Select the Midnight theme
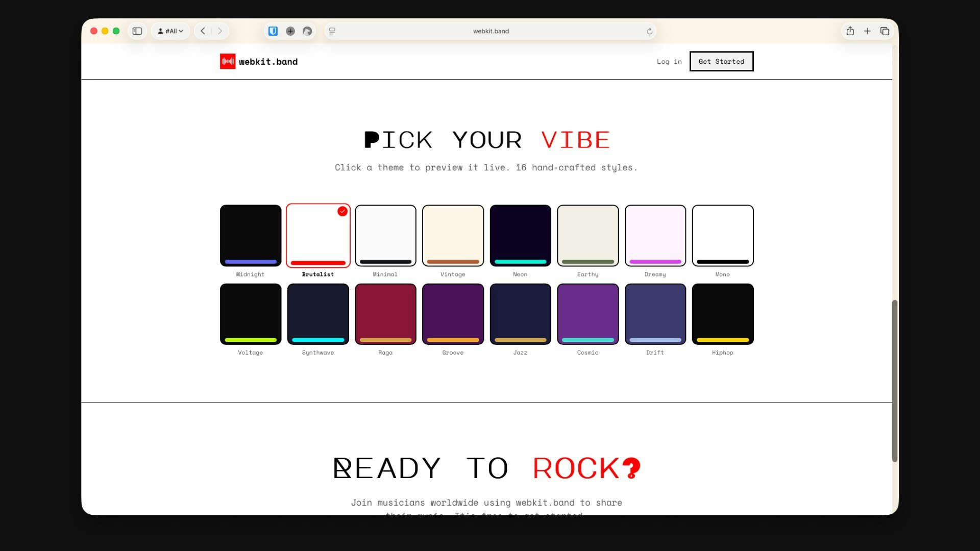The width and height of the screenshot is (980, 551). coord(250,236)
